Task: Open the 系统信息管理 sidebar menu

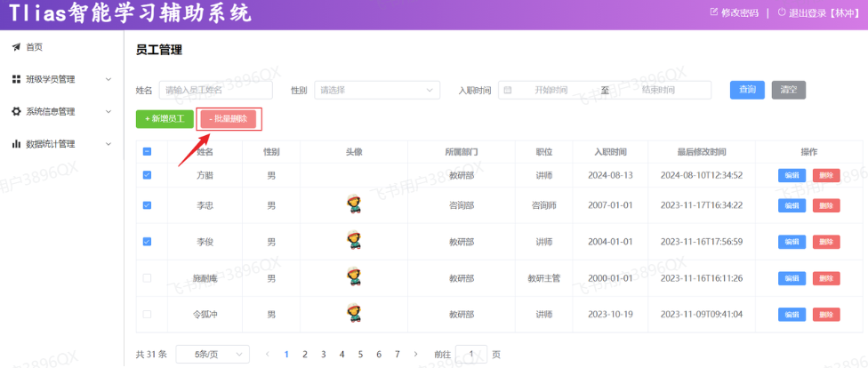Action: coord(62,111)
